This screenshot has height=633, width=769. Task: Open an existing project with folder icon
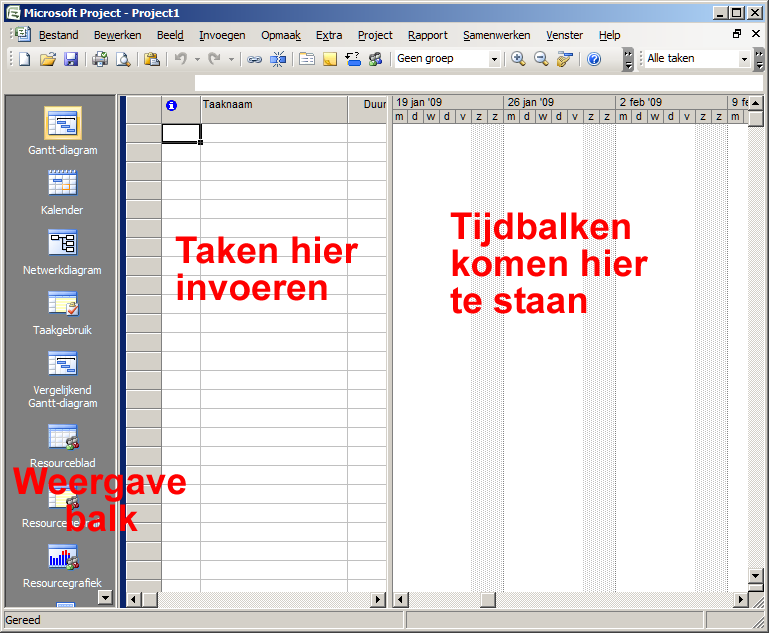point(48,59)
